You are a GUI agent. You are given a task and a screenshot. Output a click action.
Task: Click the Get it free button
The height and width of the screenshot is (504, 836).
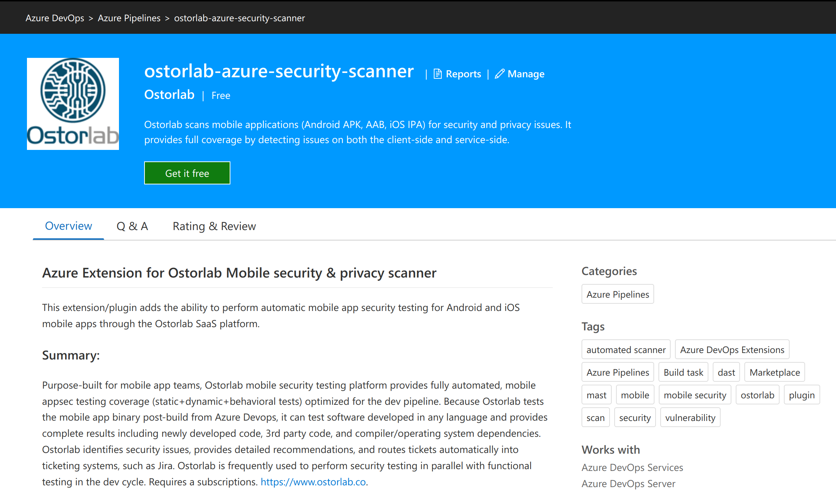click(187, 173)
